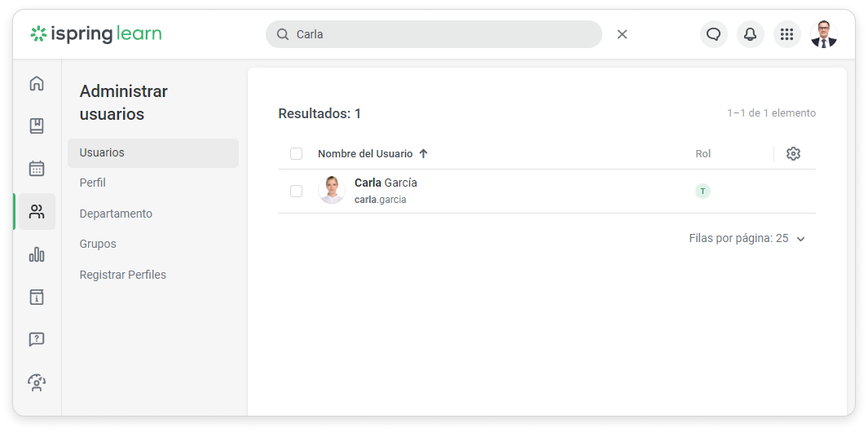
Task: Expand the Filas por página dropdown
Action: coord(800,239)
